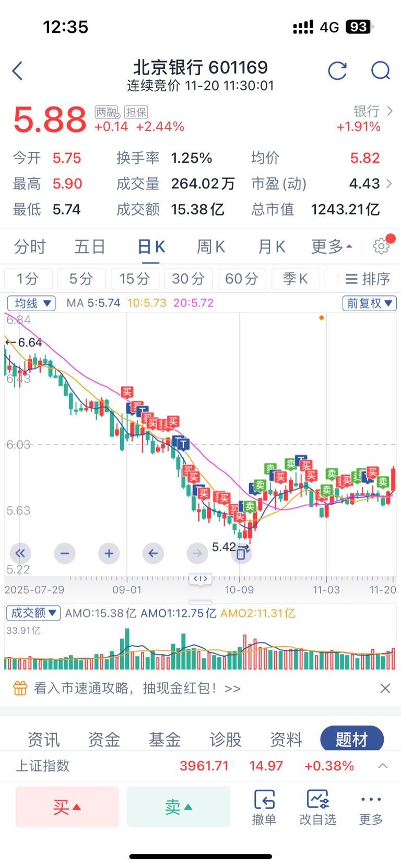The height and width of the screenshot is (868, 401).
Task: Open chart settings gear icon
Action: [x=381, y=246]
